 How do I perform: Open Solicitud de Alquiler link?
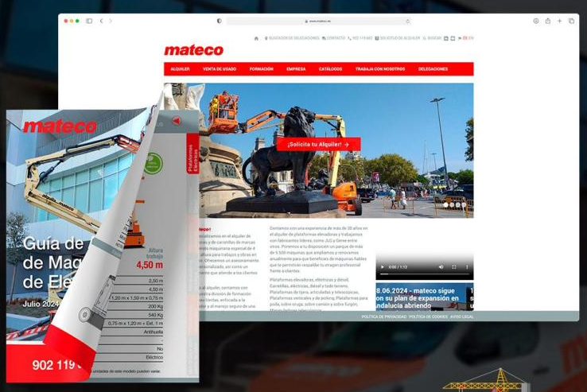click(x=398, y=38)
